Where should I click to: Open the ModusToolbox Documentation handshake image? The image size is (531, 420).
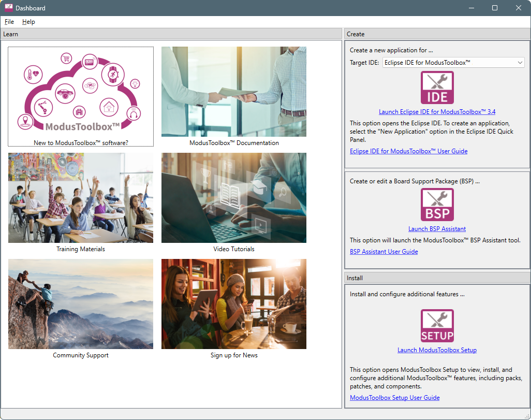click(x=233, y=92)
